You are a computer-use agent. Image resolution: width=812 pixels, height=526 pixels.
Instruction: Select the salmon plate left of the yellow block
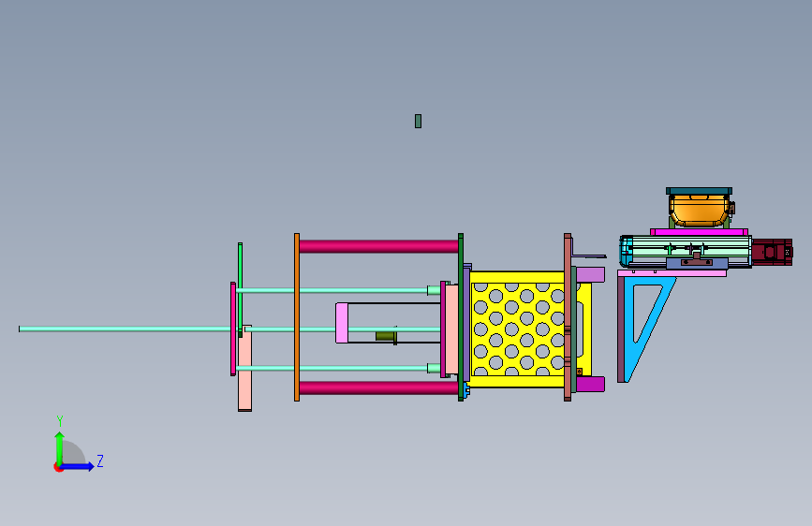451,329
